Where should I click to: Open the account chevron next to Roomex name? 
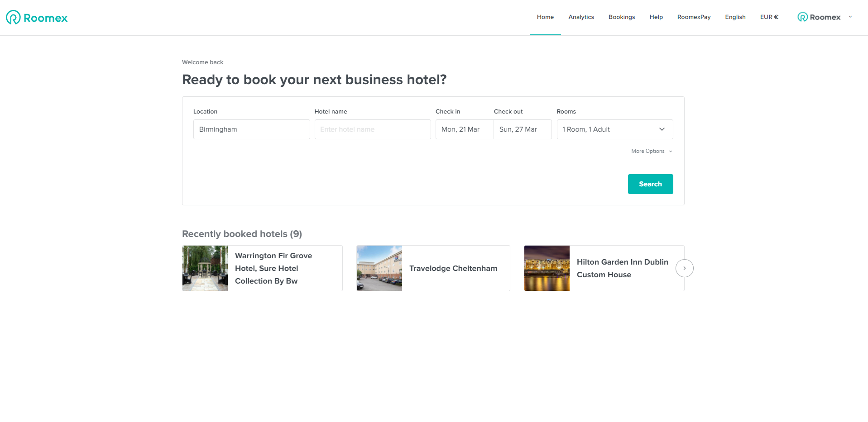(x=850, y=17)
